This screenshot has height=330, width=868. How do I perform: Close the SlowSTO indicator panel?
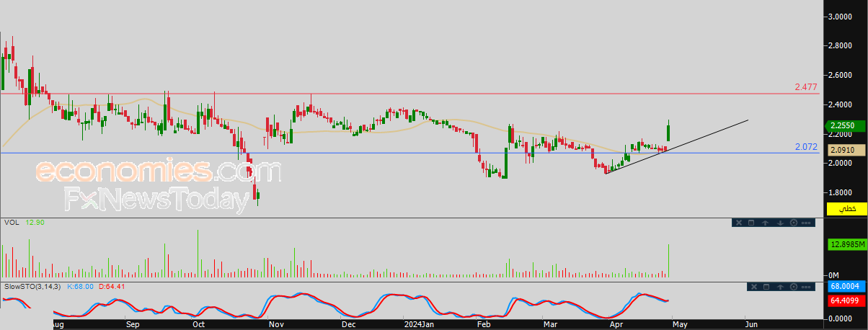coord(754,287)
